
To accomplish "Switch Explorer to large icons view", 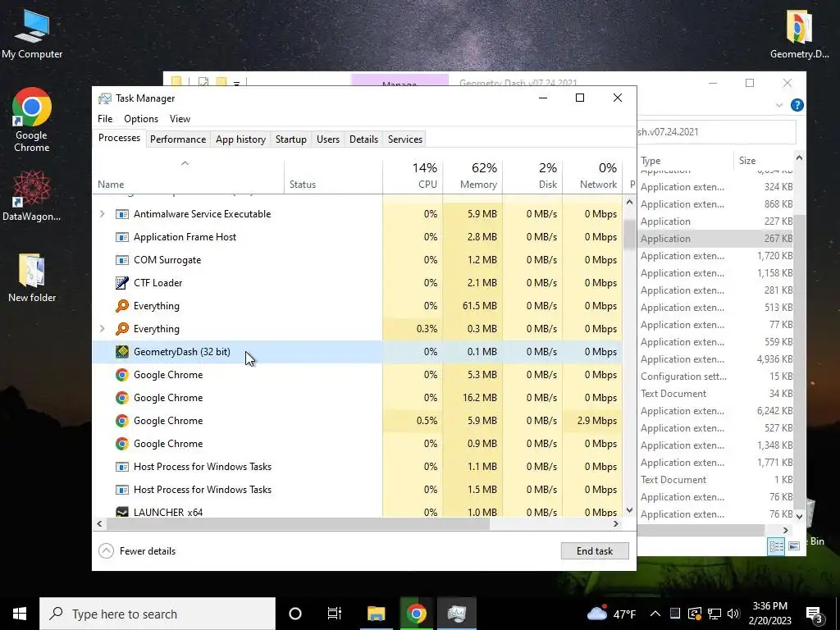I will [x=794, y=546].
